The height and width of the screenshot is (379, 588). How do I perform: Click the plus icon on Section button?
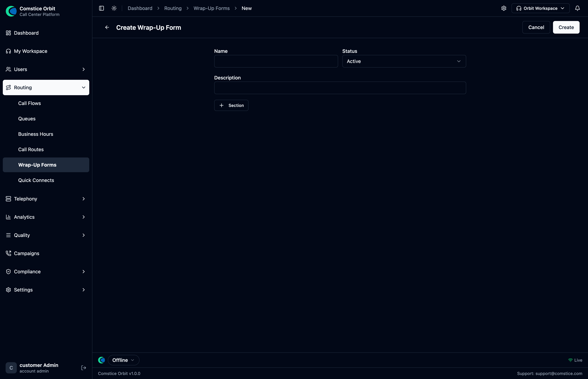pyautogui.click(x=222, y=105)
